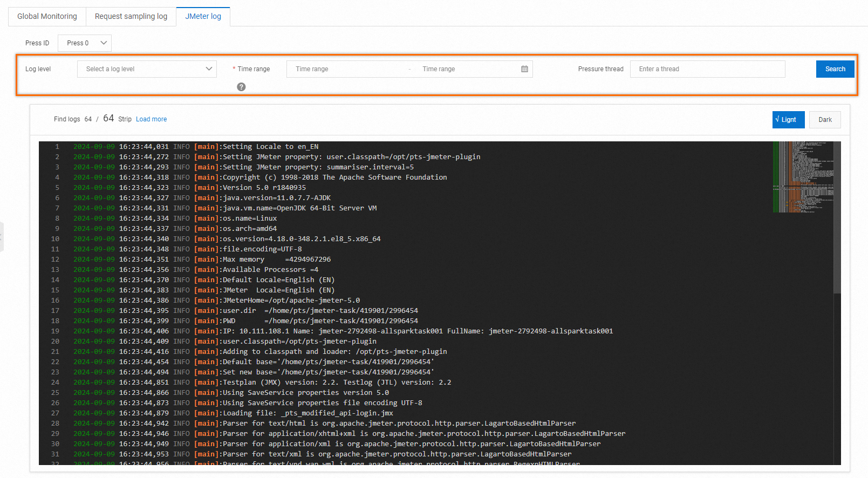This screenshot has height=478, width=868.
Task: Click the start Time range field
Action: 348,69
